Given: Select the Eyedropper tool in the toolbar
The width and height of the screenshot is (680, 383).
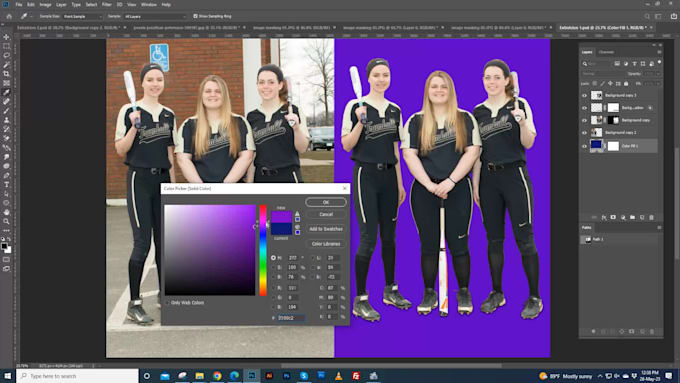Looking at the screenshot, I should (x=6, y=92).
